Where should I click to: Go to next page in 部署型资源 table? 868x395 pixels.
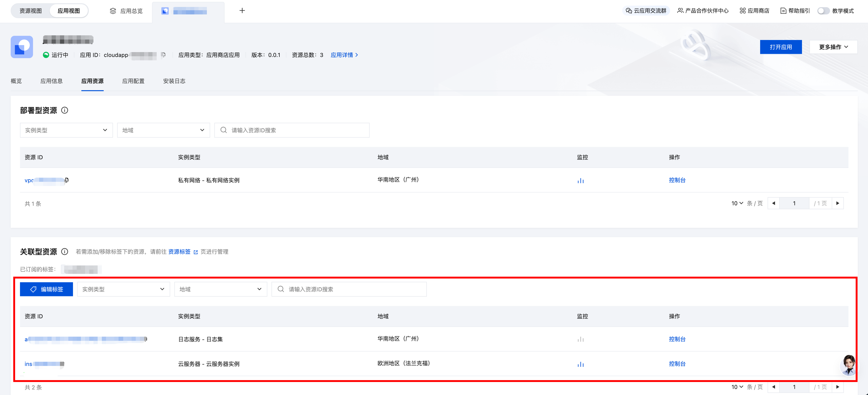tap(838, 203)
